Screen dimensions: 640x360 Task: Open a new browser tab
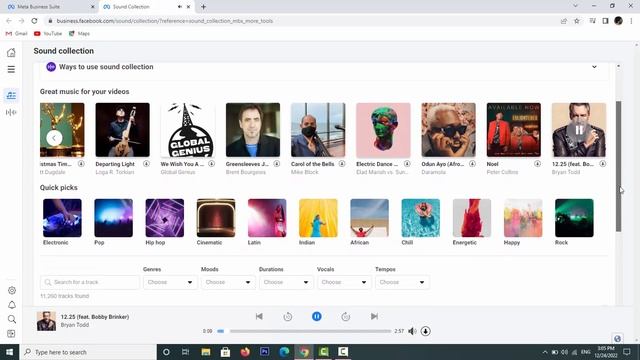[203, 7]
